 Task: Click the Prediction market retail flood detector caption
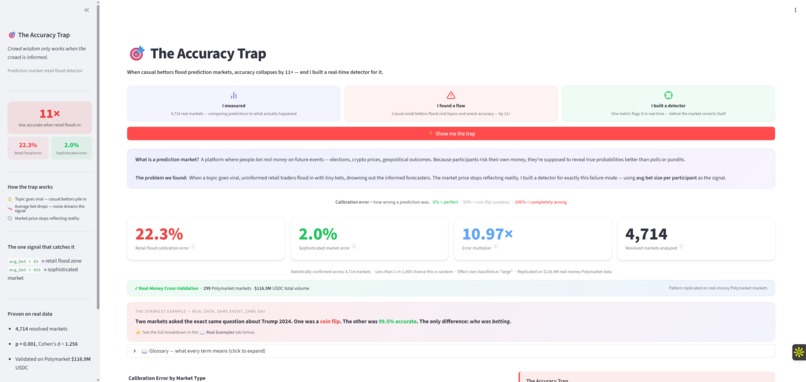[x=45, y=70]
